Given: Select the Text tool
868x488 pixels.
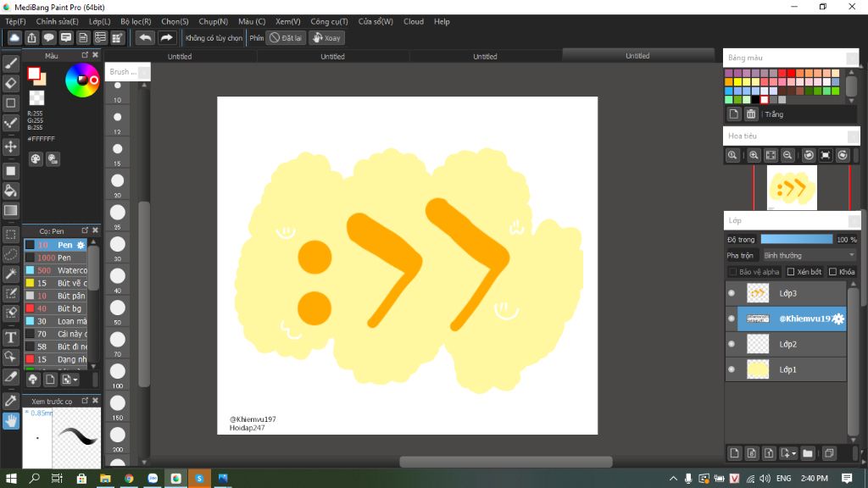Looking at the screenshot, I should pyautogui.click(x=10, y=337).
